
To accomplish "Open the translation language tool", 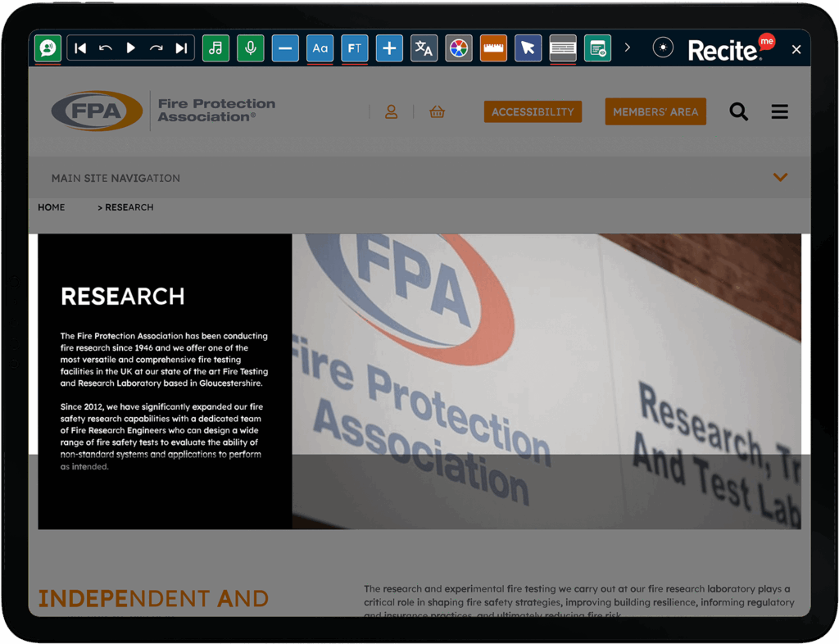I will (x=424, y=48).
